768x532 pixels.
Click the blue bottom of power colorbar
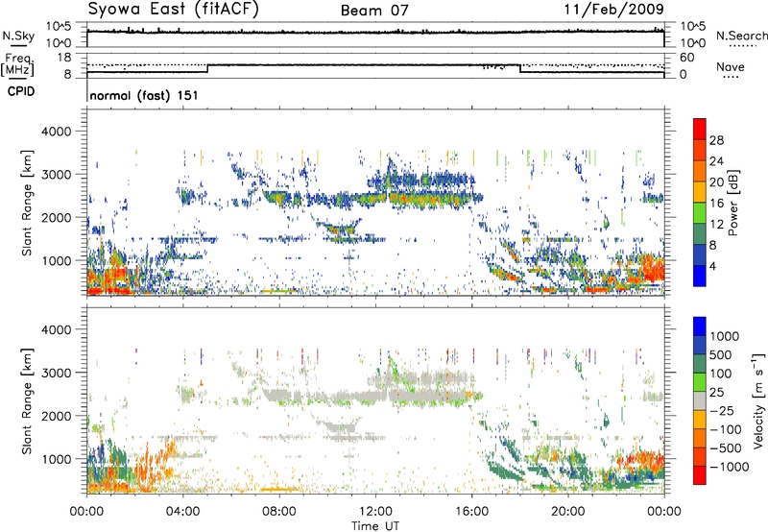(700, 276)
